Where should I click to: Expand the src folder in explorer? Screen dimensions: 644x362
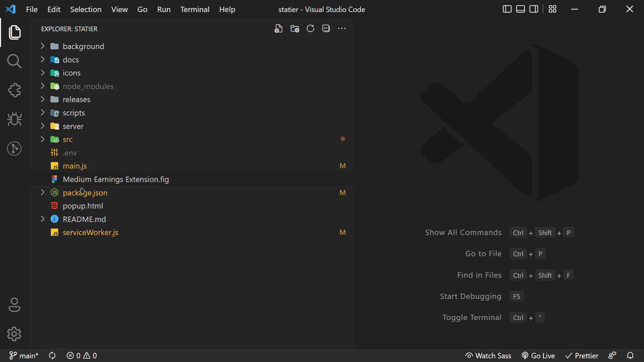(43, 139)
